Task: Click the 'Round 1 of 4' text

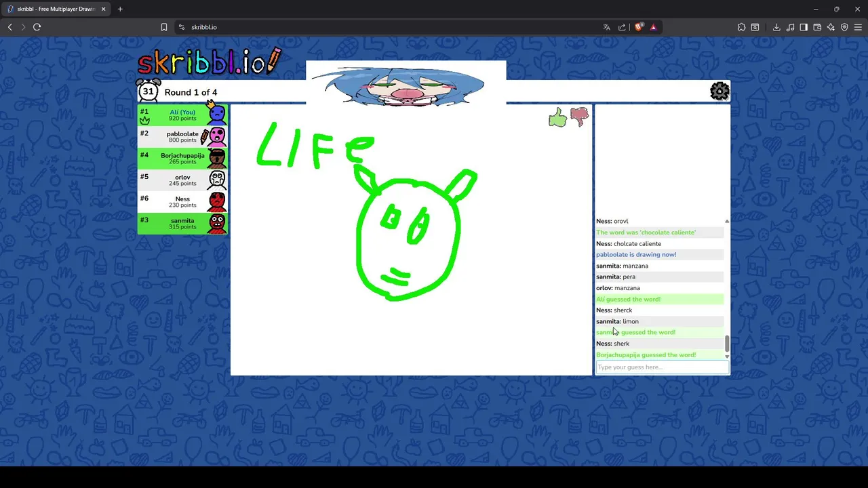Action: click(191, 92)
